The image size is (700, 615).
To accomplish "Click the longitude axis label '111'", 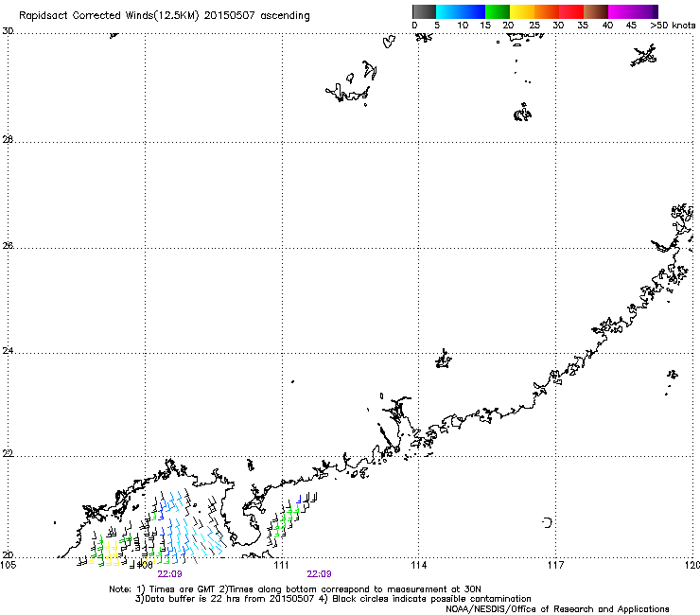I will (281, 565).
